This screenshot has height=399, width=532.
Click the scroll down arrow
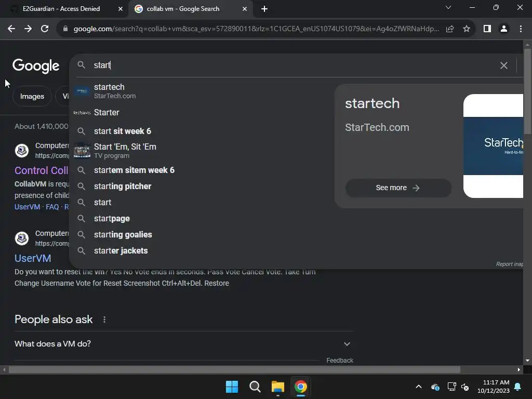click(528, 361)
